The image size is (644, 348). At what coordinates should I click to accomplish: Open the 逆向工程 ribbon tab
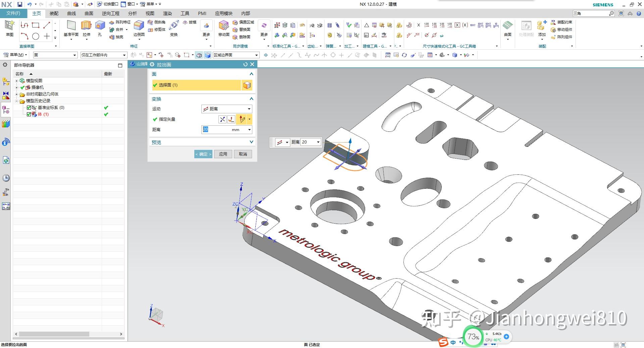coord(111,13)
